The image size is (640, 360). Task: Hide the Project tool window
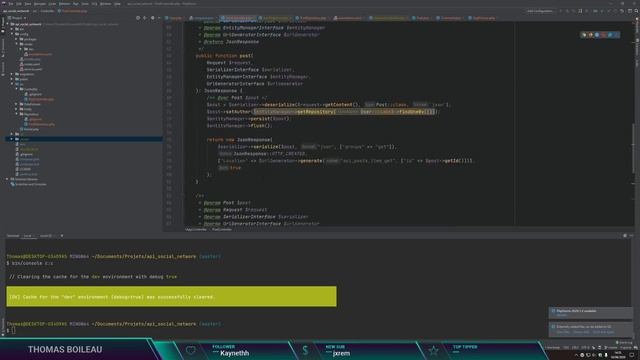pos(159,18)
